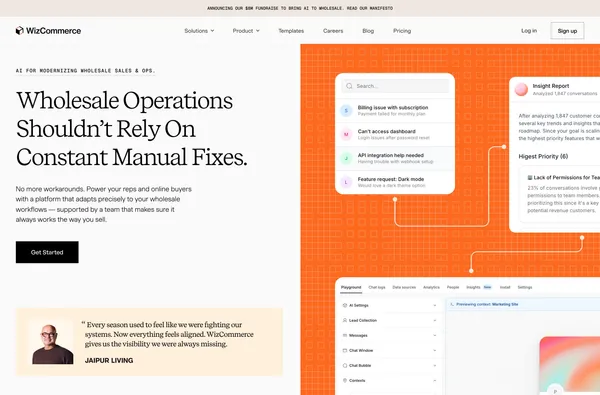Click the fundraise announcement banner
This screenshot has width=600, height=395.
pyautogui.click(x=300, y=8)
